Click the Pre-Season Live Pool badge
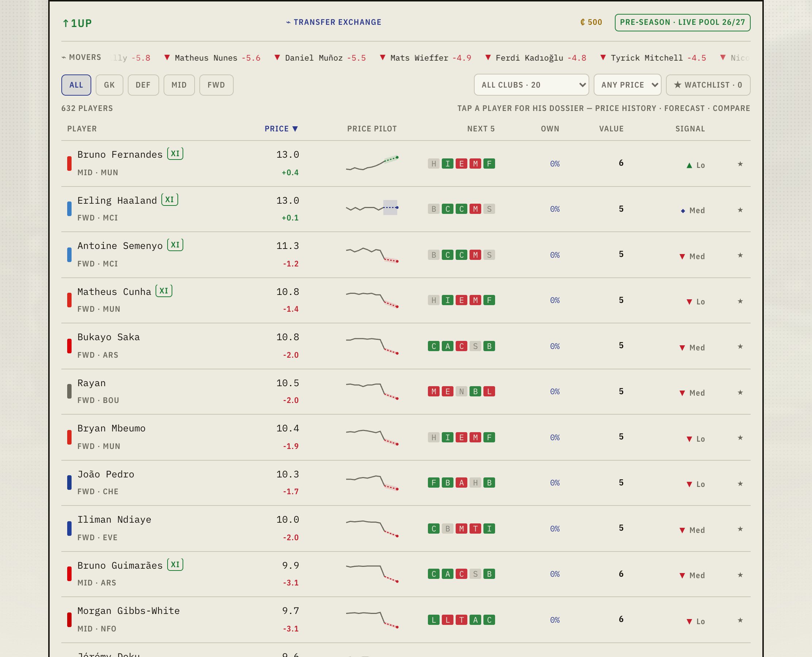Image resolution: width=812 pixels, height=657 pixels. click(682, 22)
